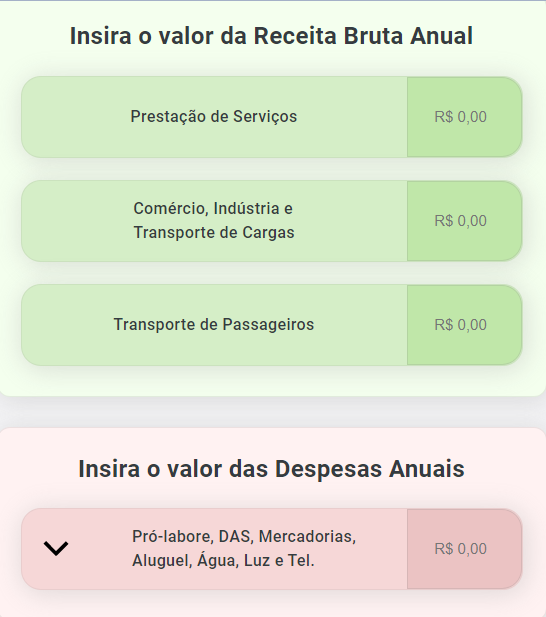
Task: Click the word Anual in the green heading
Action: (x=441, y=36)
